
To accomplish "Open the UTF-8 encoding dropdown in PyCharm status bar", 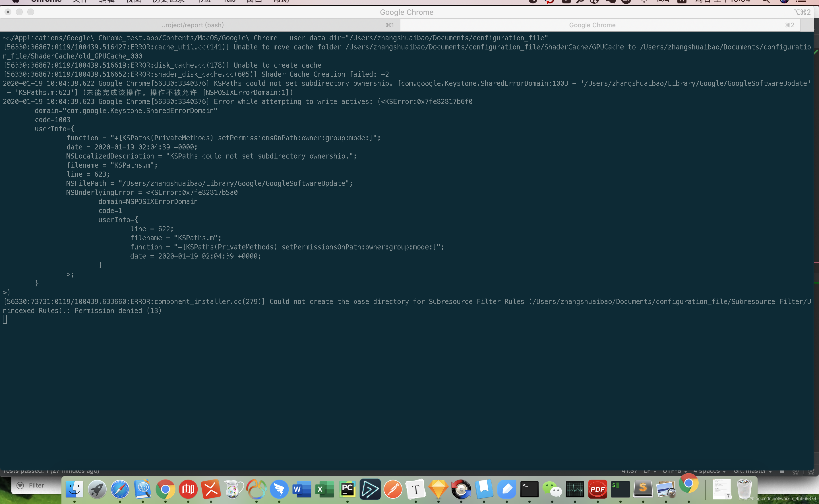I will click(x=675, y=471).
